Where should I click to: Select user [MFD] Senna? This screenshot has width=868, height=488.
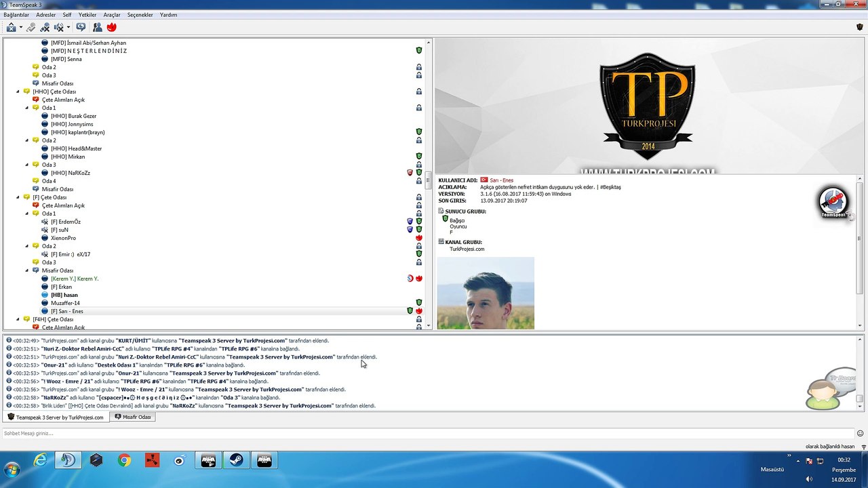pos(66,59)
